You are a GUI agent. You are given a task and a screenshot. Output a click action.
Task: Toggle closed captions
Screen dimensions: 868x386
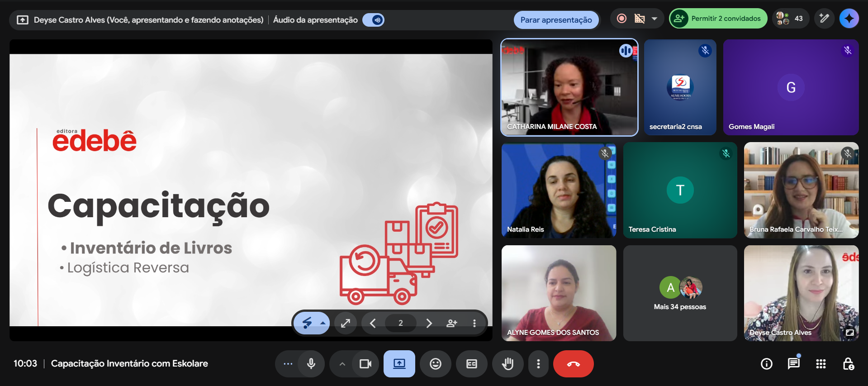472,364
